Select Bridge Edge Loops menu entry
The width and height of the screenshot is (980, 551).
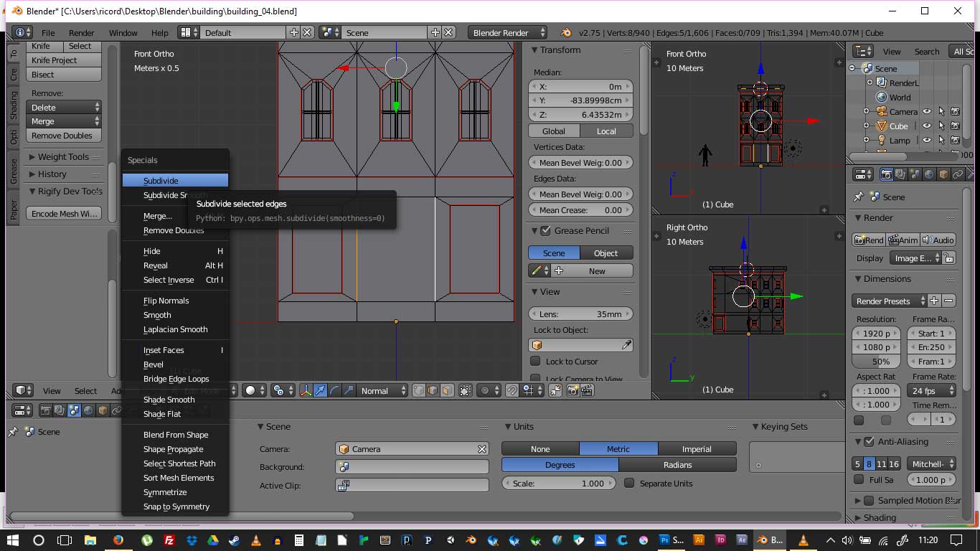[176, 379]
